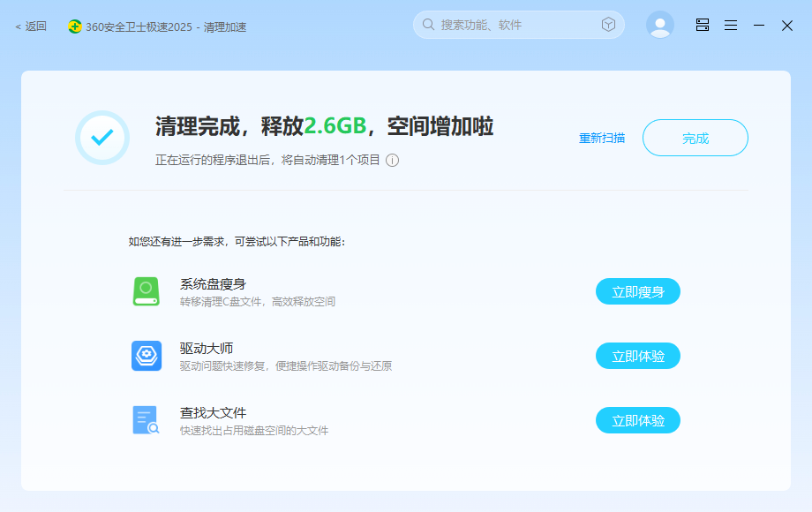812x512 pixels.
Task: Click the 完成 button
Action: (695, 138)
